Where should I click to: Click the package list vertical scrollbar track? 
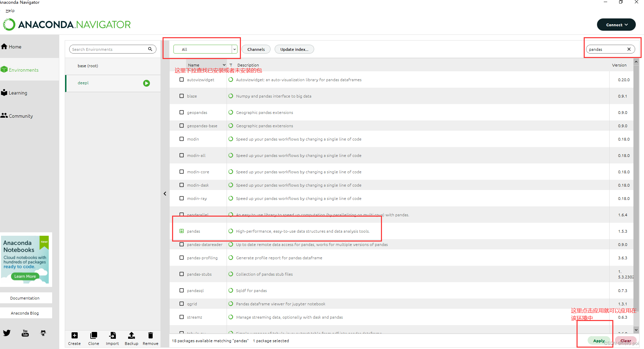tap(636, 195)
